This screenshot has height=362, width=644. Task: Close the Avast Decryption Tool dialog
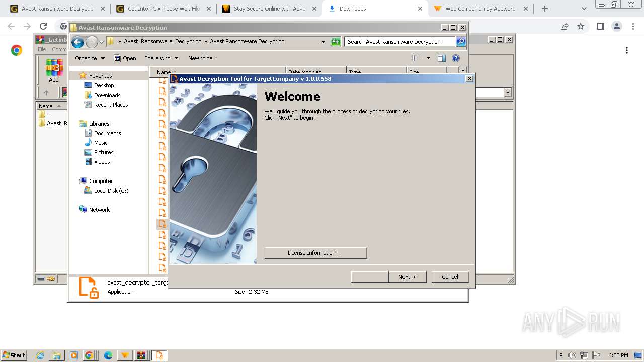[x=469, y=78]
